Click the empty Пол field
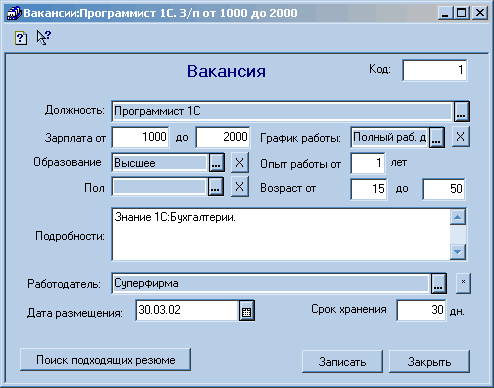 (159, 187)
